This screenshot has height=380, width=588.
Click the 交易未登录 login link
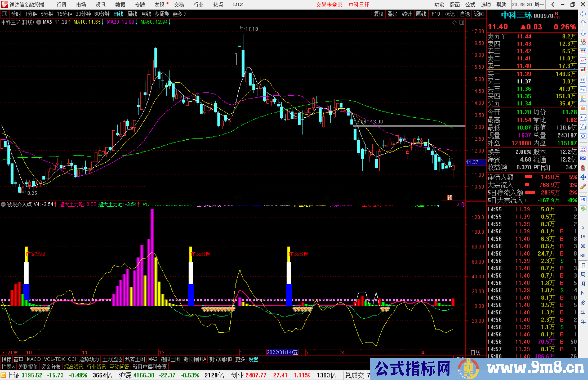[x=329, y=4]
